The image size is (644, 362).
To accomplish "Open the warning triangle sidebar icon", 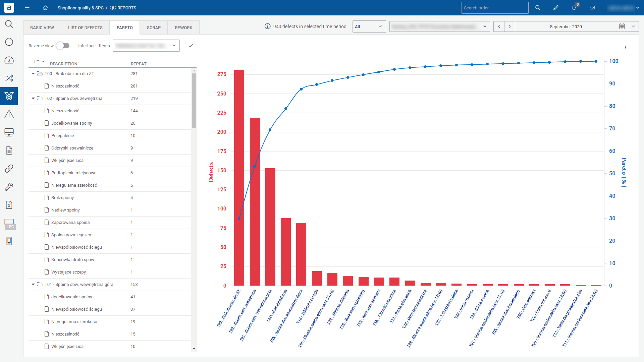I will [9, 115].
